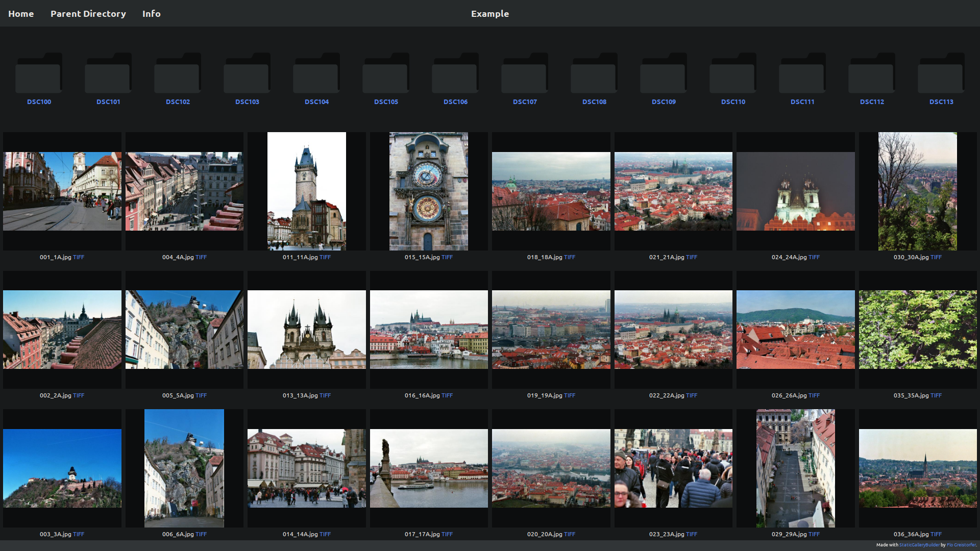Open the DSC105 folder icon
The height and width of the screenshot is (551, 980).
pyautogui.click(x=386, y=73)
